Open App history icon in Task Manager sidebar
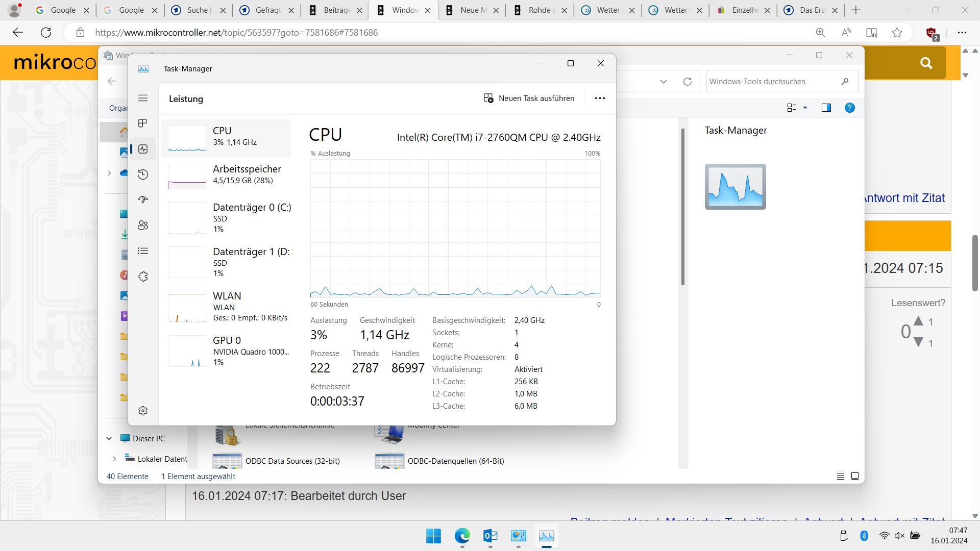Screen dimensions: 980x551 [143, 174]
